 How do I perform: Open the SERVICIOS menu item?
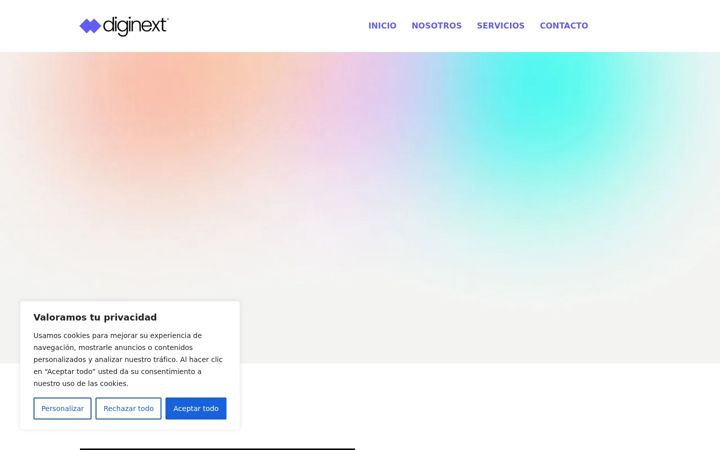tap(501, 26)
